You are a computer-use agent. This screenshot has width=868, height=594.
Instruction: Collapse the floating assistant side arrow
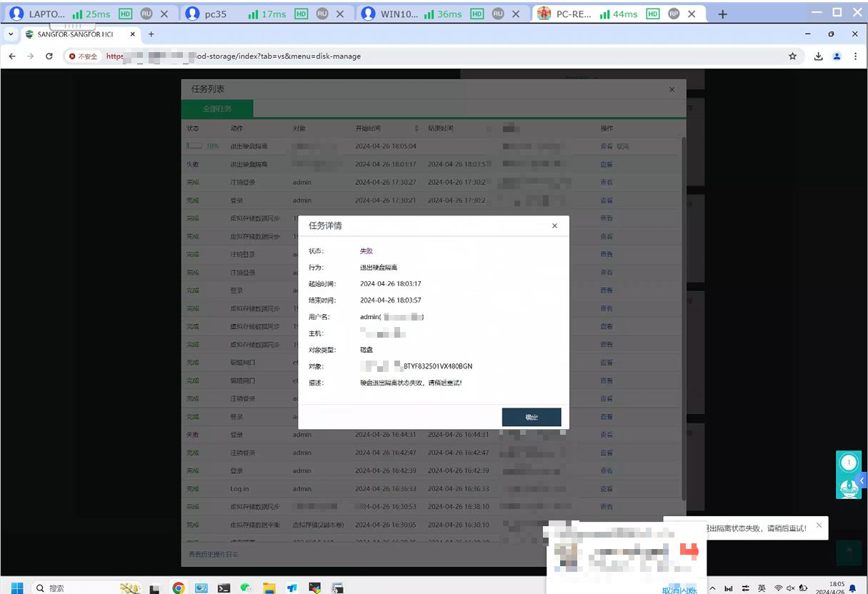pyautogui.click(x=862, y=480)
